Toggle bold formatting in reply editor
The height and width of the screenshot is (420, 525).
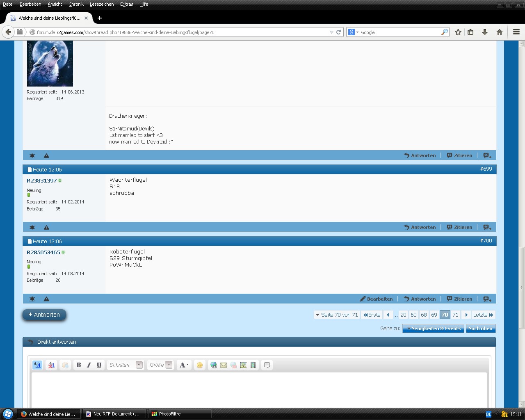pos(79,365)
